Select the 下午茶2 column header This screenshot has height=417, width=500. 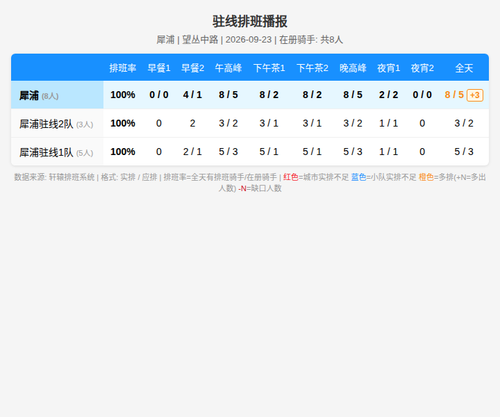click(x=312, y=68)
